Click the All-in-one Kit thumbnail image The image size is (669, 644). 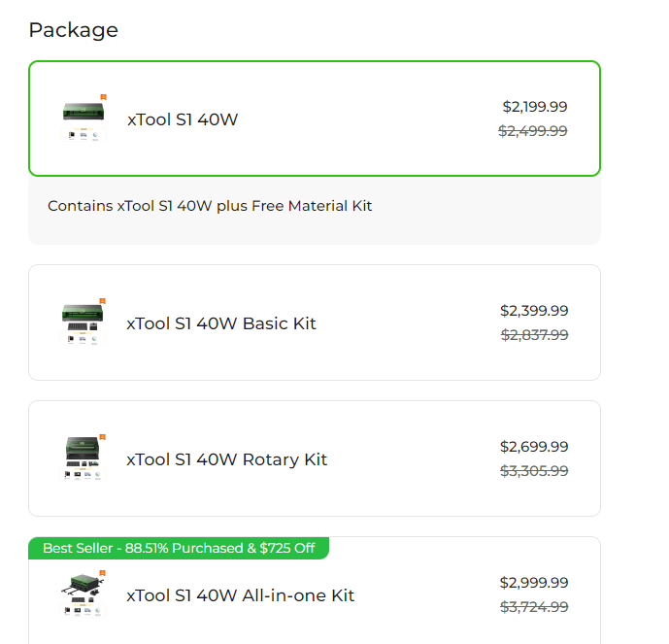click(84, 594)
